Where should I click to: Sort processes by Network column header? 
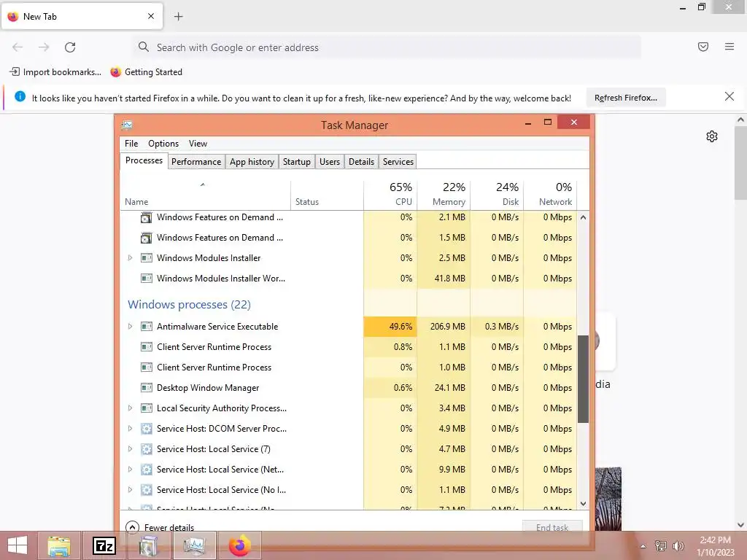click(x=550, y=194)
